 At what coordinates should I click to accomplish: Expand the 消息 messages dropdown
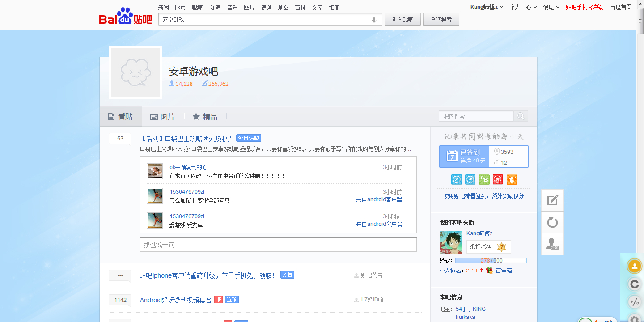[551, 7]
